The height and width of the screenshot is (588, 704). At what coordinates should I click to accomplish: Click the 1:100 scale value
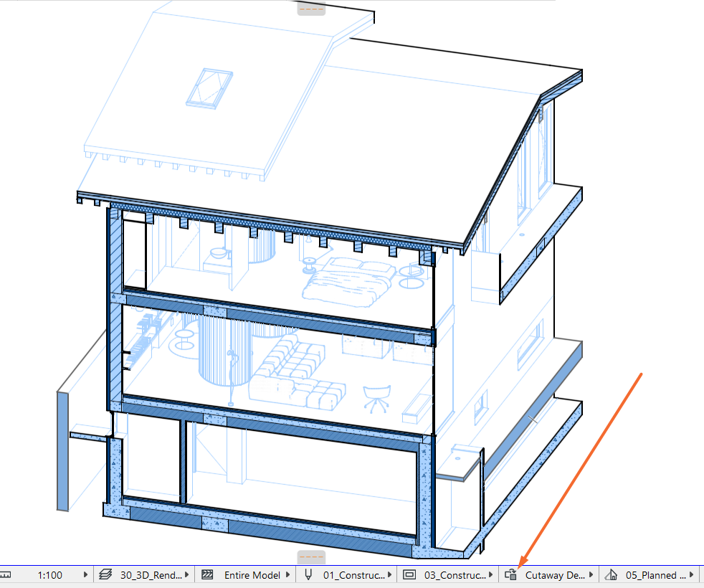pyautogui.click(x=50, y=575)
